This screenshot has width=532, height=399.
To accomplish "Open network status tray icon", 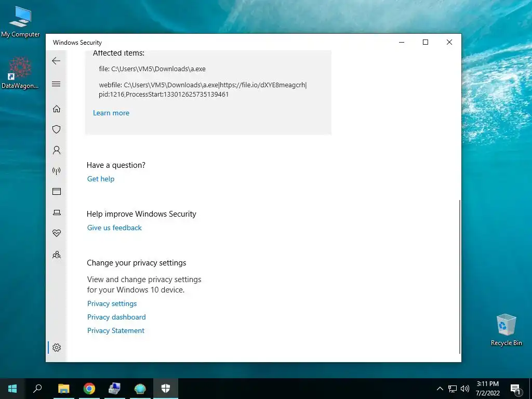I will (453, 389).
